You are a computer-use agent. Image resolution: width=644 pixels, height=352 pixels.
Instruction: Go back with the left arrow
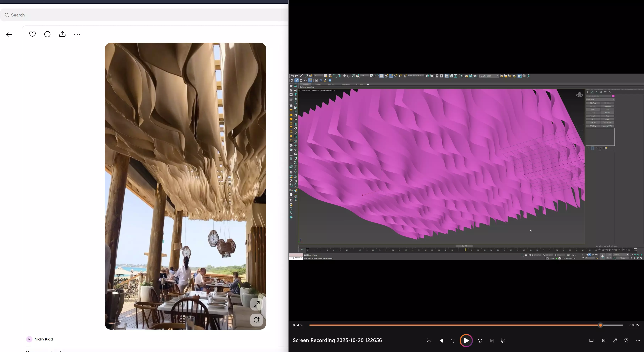click(x=9, y=35)
